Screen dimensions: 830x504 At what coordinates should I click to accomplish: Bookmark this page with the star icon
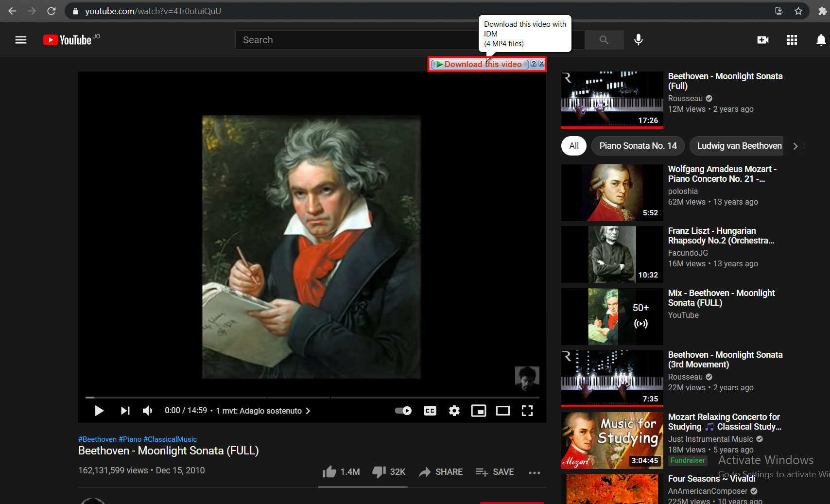[x=798, y=11]
